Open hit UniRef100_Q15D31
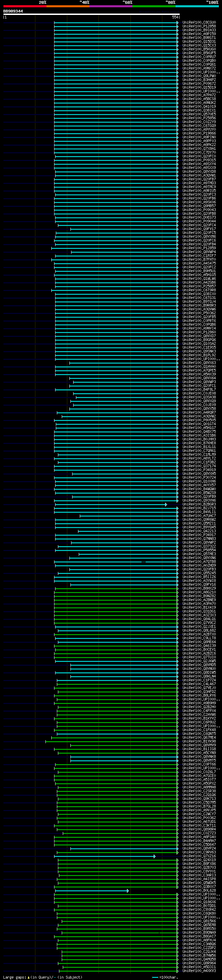 pyautogui.click(x=199, y=41)
